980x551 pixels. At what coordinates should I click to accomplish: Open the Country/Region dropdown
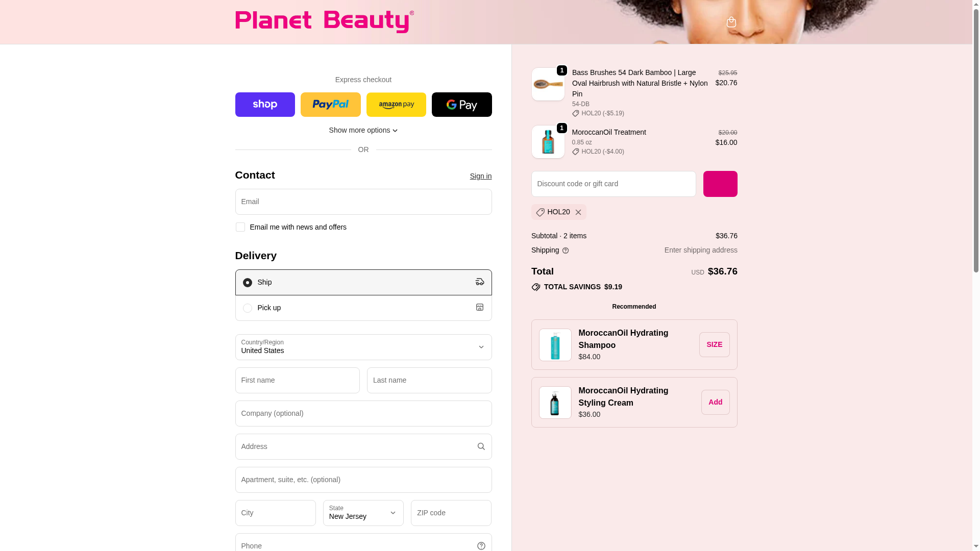point(363,347)
